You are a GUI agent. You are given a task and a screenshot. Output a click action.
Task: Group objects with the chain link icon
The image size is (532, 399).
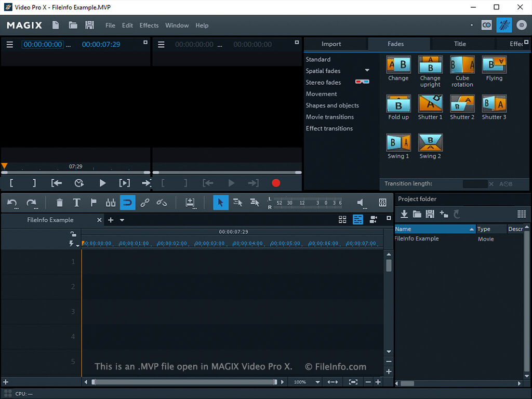coord(145,203)
